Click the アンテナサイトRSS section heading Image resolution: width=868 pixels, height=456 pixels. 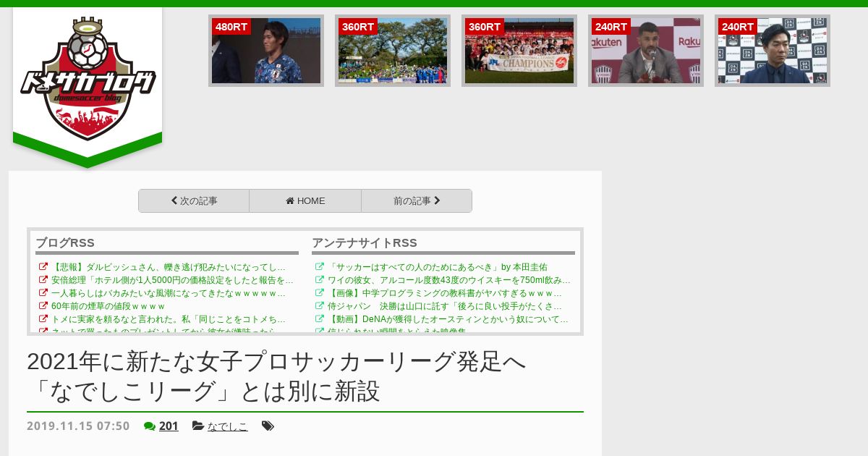[365, 243]
